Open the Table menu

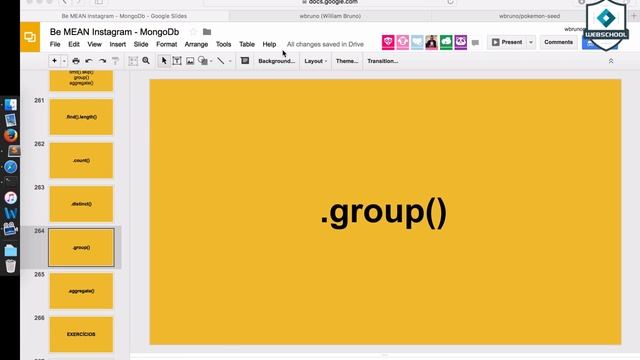[247, 44]
